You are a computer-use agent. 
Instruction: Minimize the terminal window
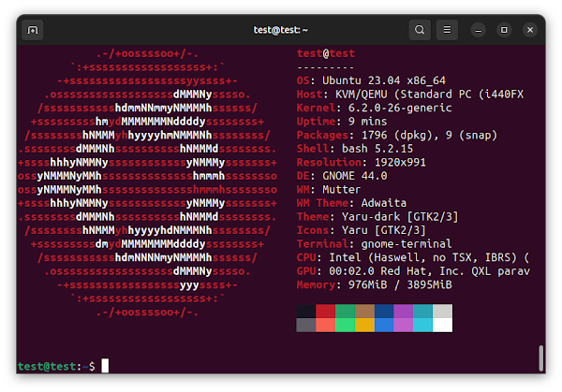478,30
